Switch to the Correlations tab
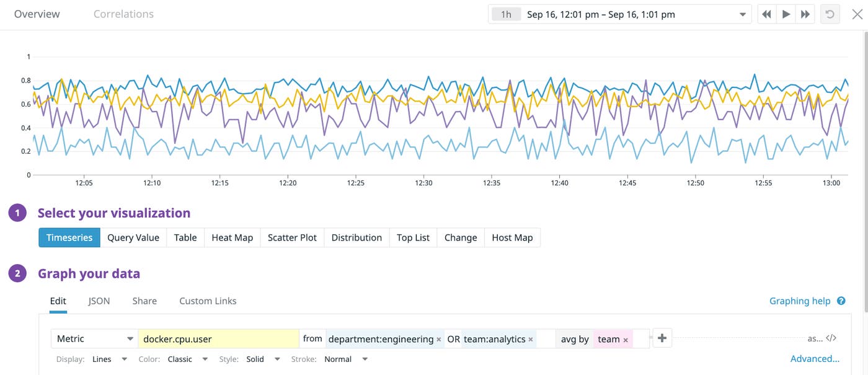The height and width of the screenshot is (375, 868). tap(123, 13)
